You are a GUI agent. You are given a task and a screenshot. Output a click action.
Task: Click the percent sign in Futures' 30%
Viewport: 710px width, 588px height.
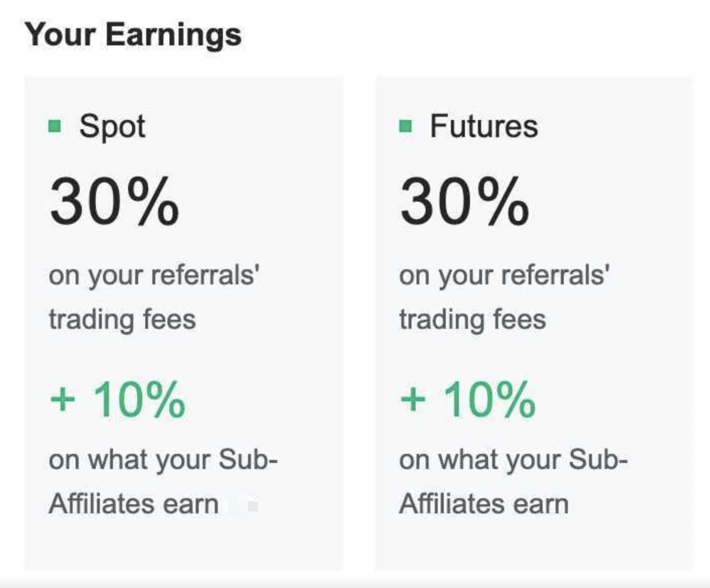[503, 202]
